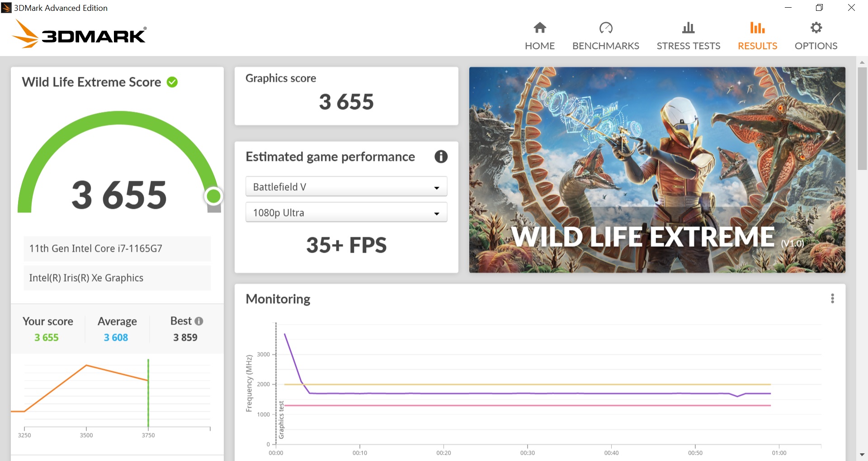The height and width of the screenshot is (461, 868).
Task: Click the Stress Tests bar chart icon
Action: [x=689, y=28]
